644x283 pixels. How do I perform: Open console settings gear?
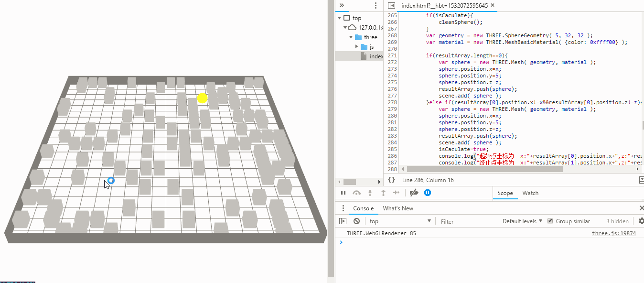pos(641,221)
